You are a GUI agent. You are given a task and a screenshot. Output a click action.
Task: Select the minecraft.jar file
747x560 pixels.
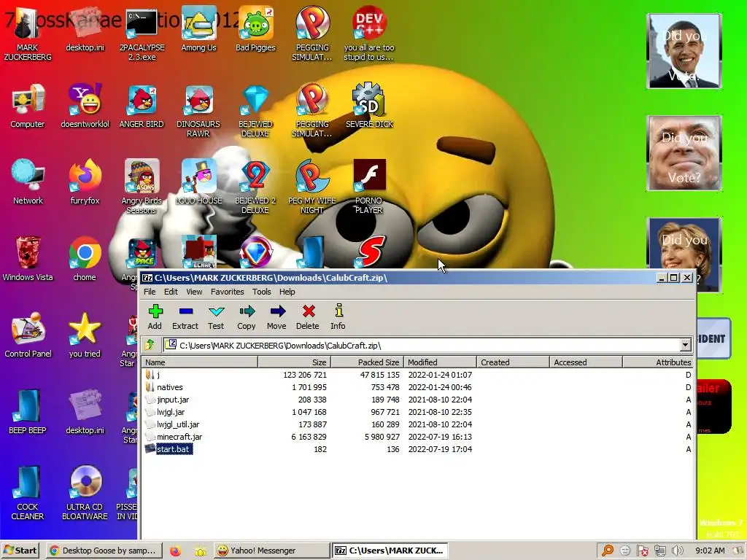417,437
